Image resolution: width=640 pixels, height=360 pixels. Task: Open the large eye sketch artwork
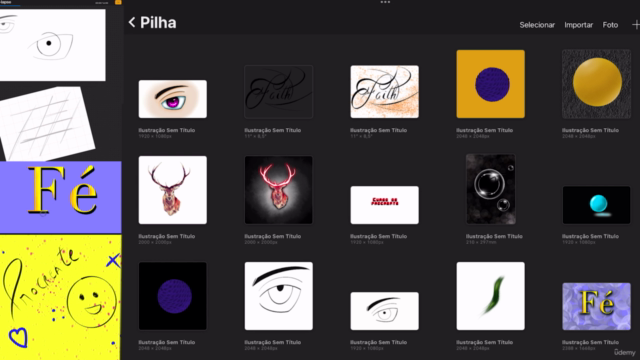tap(279, 296)
